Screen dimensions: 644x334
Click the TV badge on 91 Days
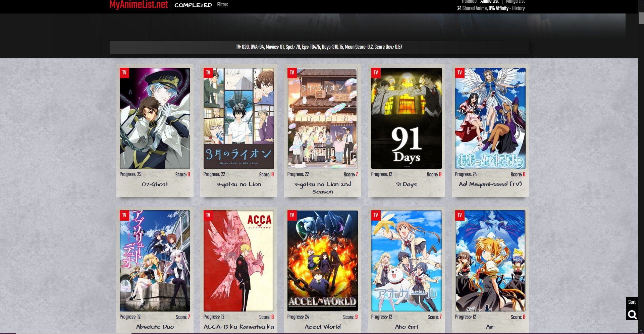[x=376, y=73]
